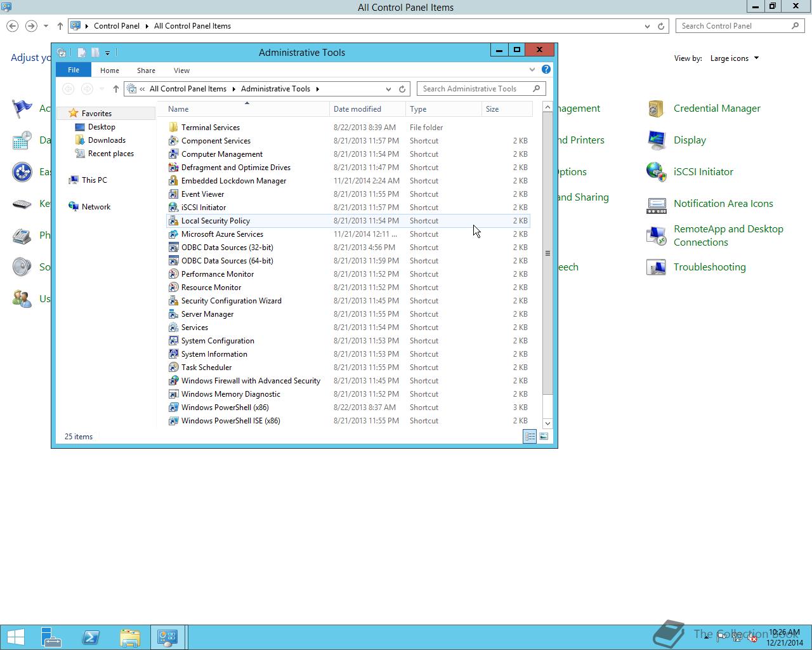Screen dimensions: 812x650
Task: Select the Computer Management shortcut icon
Action: coord(173,154)
